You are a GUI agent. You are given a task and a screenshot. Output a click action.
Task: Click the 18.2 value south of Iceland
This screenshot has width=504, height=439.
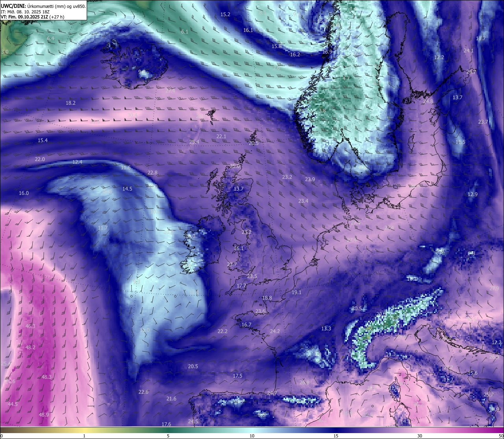coord(70,102)
